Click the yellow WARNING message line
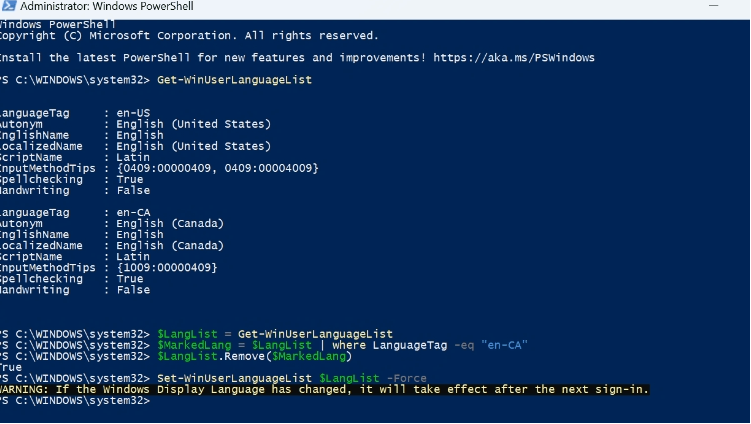The image size is (751, 424). (324, 390)
